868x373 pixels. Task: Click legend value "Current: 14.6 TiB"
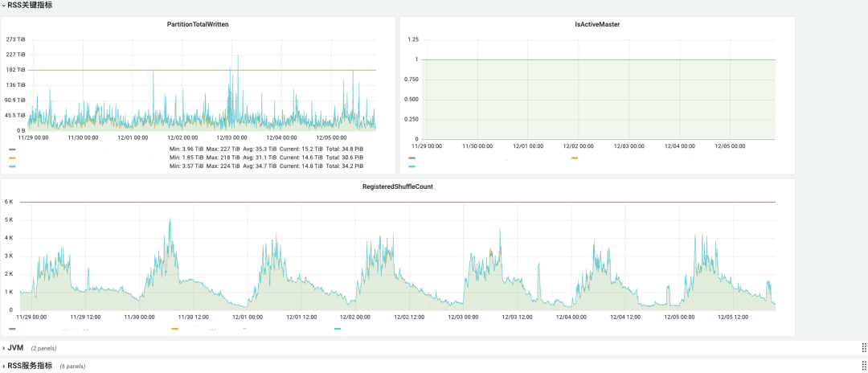coord(301,158)
